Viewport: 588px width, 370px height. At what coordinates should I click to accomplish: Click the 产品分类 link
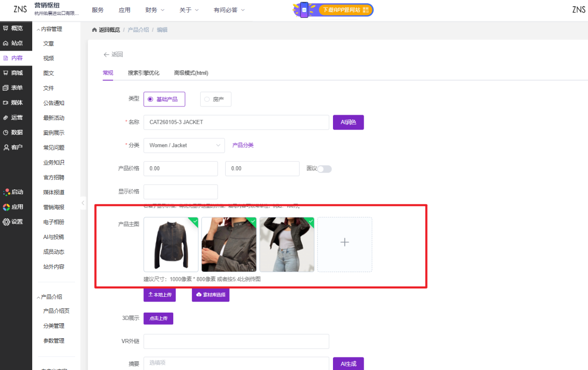click(x=243, y=145)
